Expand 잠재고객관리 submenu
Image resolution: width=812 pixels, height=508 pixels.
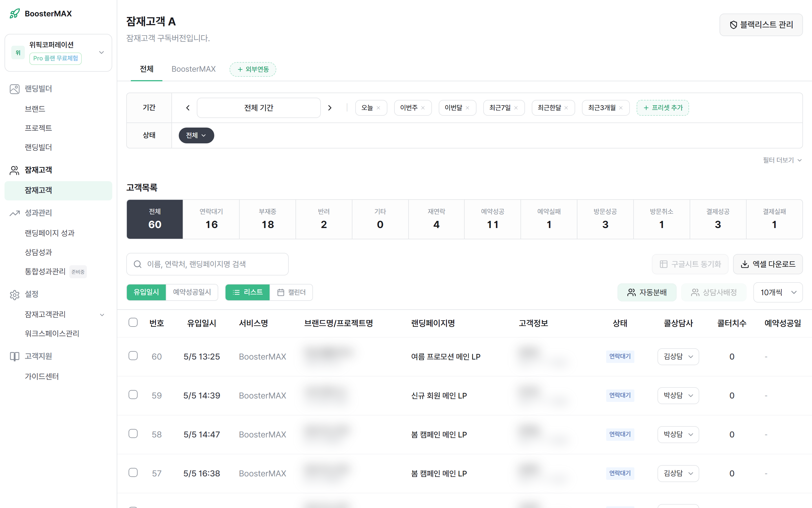pyautogui.click(x=102, y=315)
